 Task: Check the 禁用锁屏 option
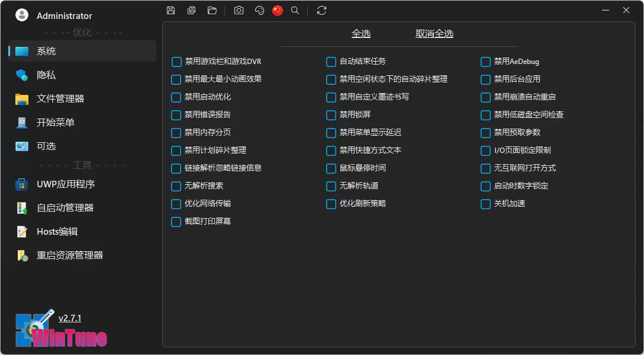(330, 115)
